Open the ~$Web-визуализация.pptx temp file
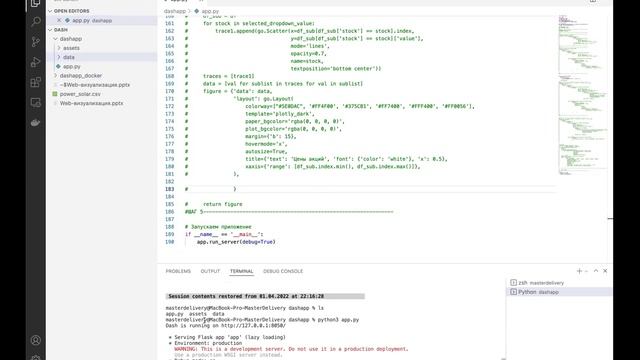The width and height of the screenshot is (640, 360). coord(95,85)
